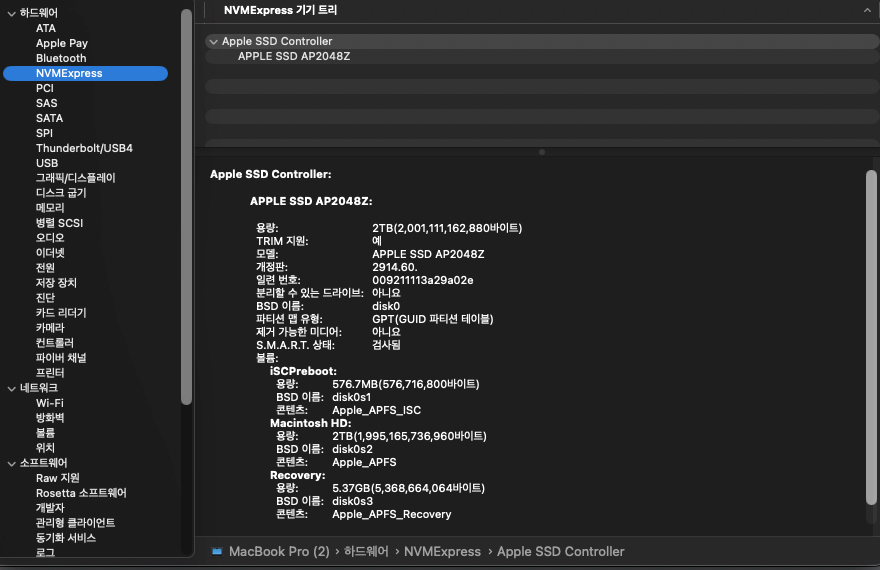Select 개발자 in the sidebar
The width and height of the screenshot is (880, 570).
tap(50, 508)
